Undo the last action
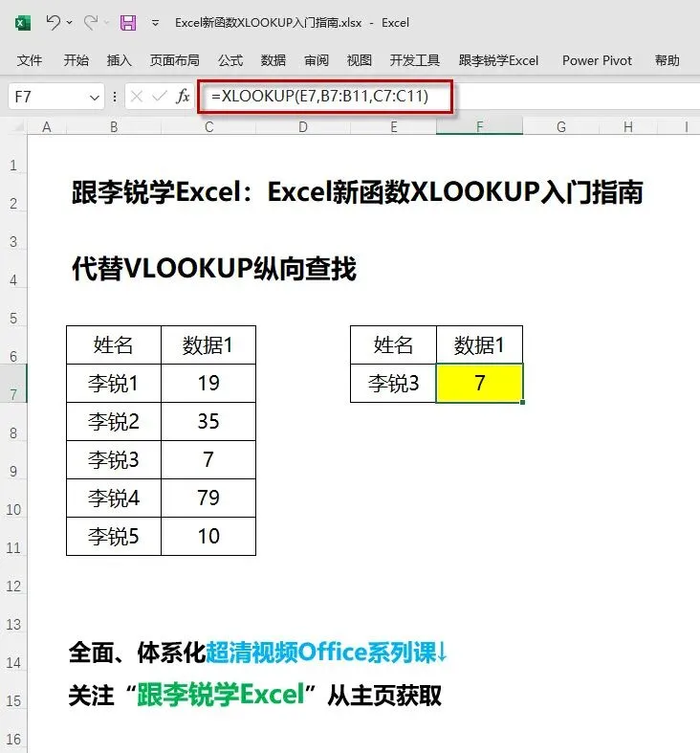 (53, 22)
